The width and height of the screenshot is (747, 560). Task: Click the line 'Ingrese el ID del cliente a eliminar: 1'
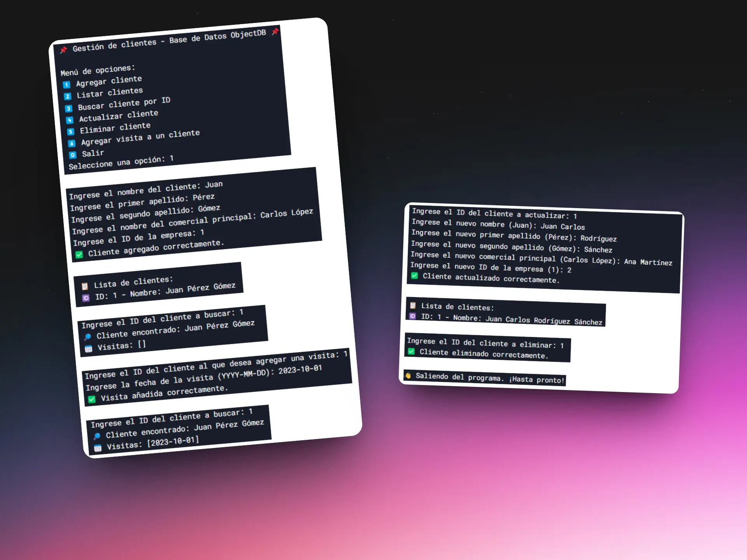486,343
